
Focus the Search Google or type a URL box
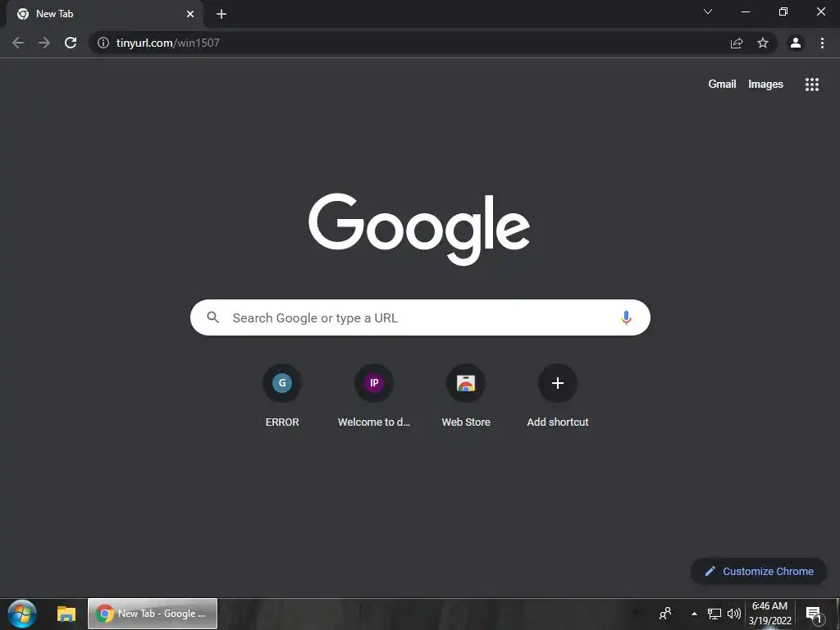(x=420, y=317)
